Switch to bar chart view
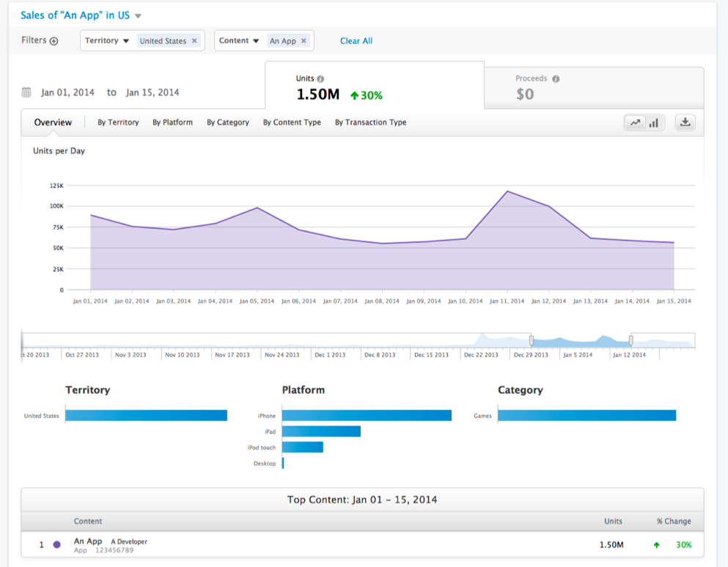The image size is (728, 567). [x=654, y=123]
